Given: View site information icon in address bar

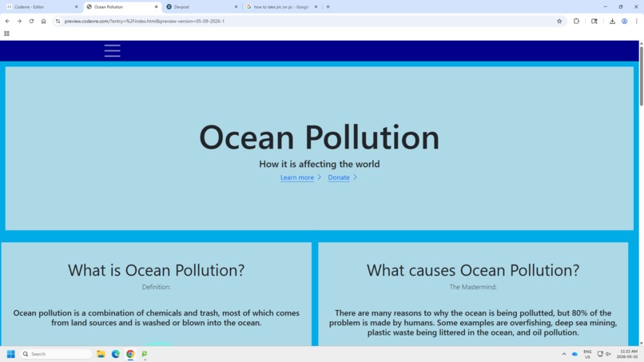Looking at the screenshot, I should click(x=58, y=21).
